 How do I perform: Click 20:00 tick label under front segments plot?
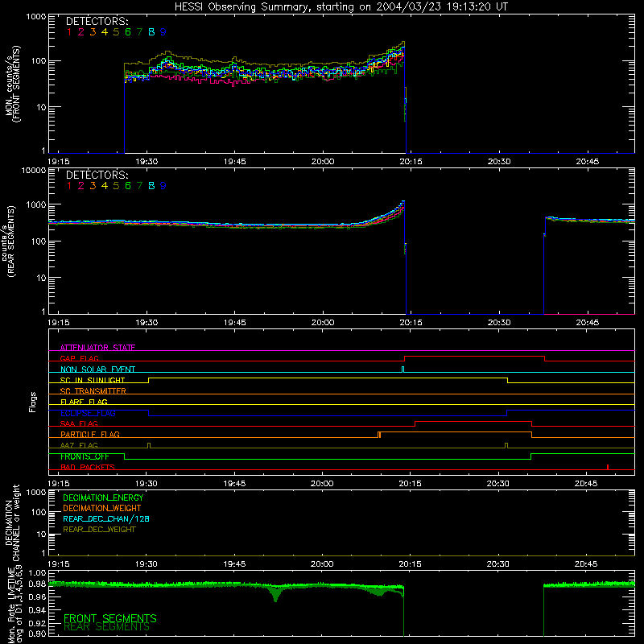tap(323, 162)
